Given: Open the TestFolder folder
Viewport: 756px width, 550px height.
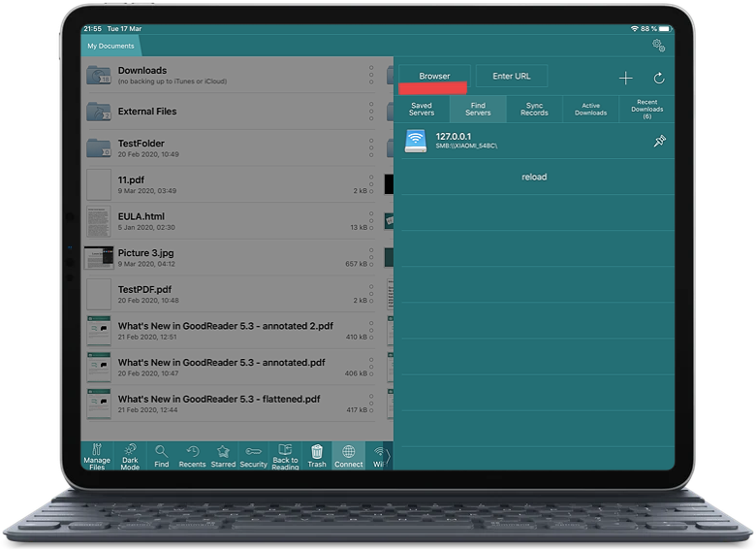Looking at the screenshot, I should (x=230, y=148).
